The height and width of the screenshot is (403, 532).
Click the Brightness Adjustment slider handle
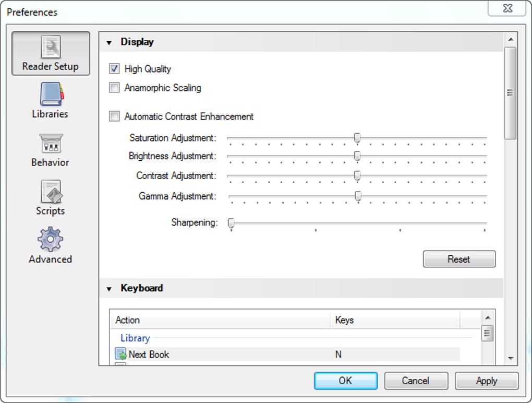pos(357,156)
